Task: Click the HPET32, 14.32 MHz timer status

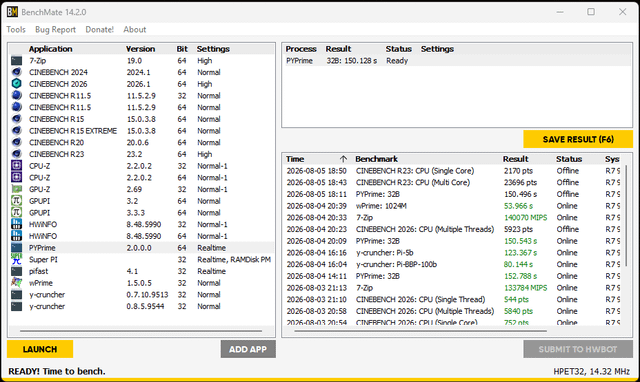Action: pos(591,371)
